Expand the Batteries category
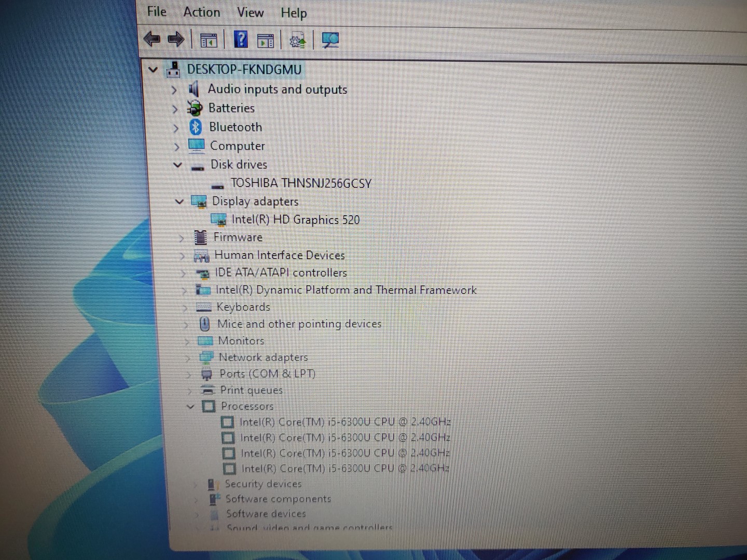This screenshot has width=747, height=560. tap(175, 109)
